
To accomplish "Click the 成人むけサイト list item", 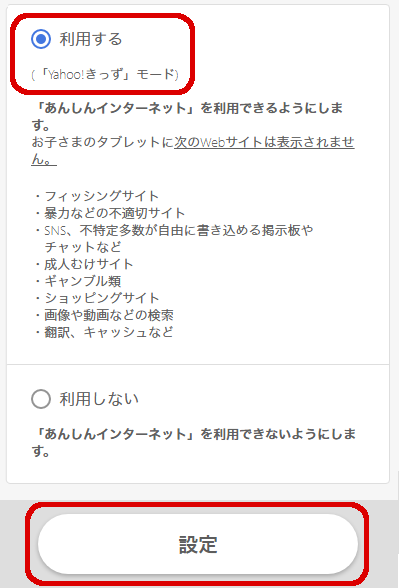I will tap(84, 264).
